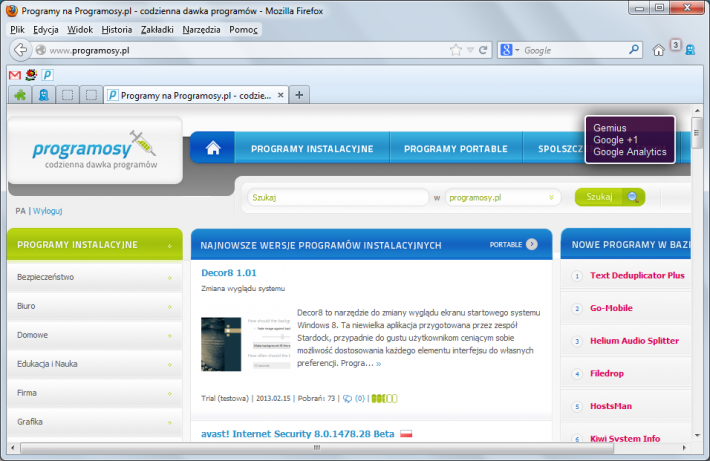The height and width of the screenshot is (461, 710).
Task: Open the ladybug bookmark icon
Action: tap(31, 74)
